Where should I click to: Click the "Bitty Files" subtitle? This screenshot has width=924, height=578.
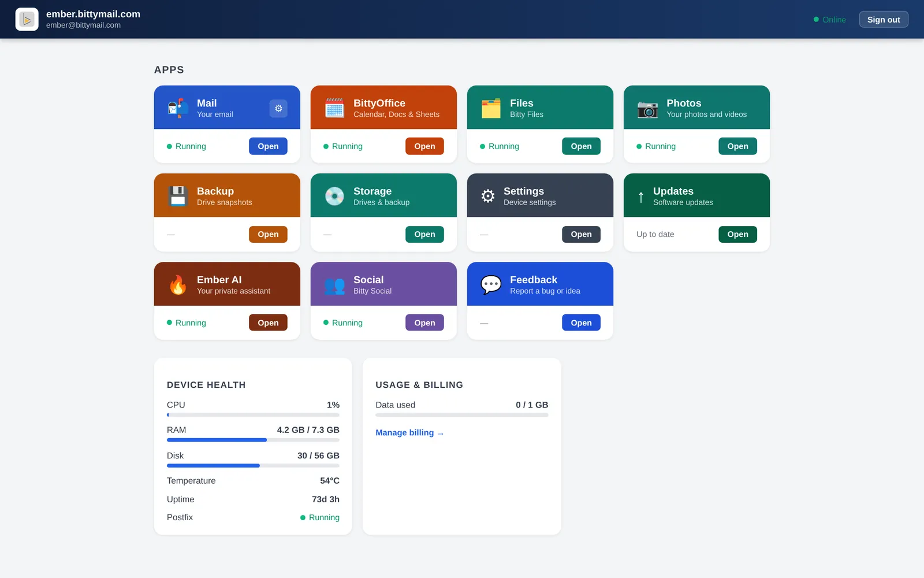pyautogui.click(x=527, y=114)
